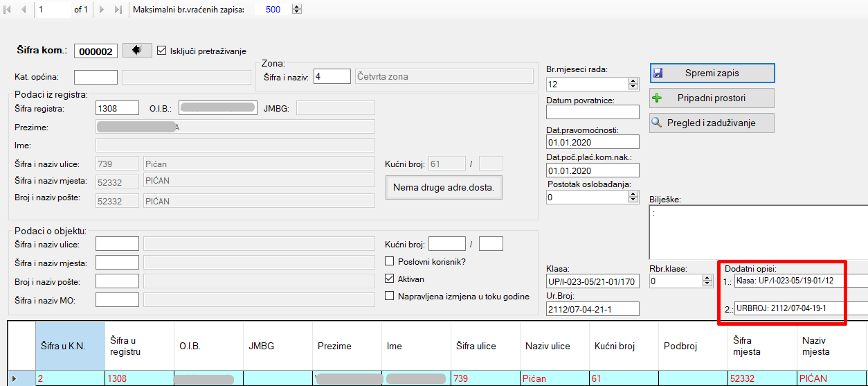Go to the previous record in navigator
Image resolution: width=868 pixels, height=386 pixels.
[24, 10]
